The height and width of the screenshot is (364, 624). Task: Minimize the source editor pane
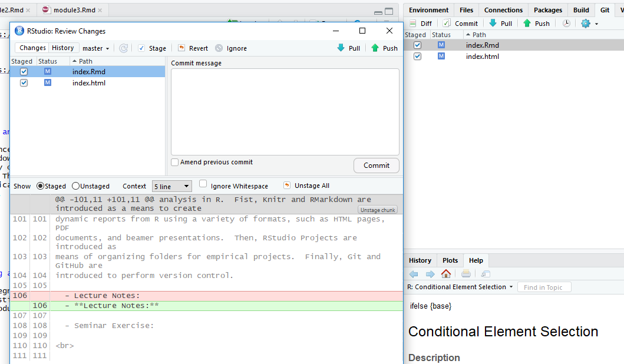pos(378,12)
